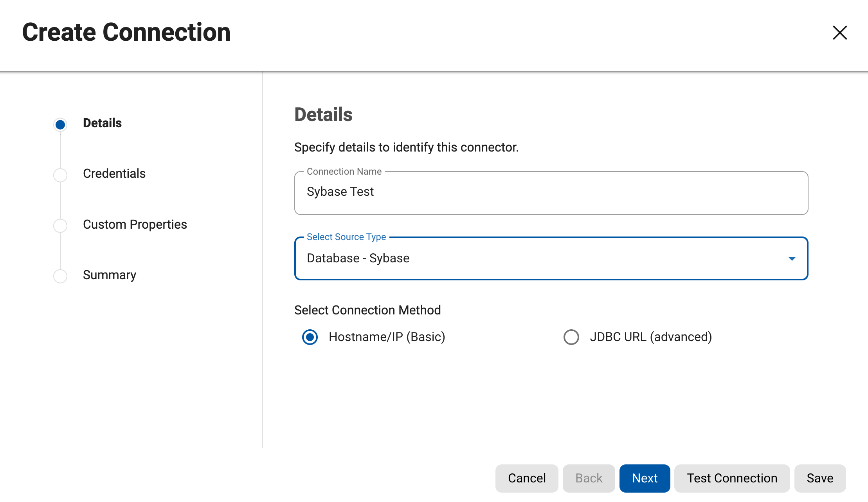This screenshot has width=868, height=502.
Task: Select JDBC URL (advanced) radio button
Action: click(571, 337)
